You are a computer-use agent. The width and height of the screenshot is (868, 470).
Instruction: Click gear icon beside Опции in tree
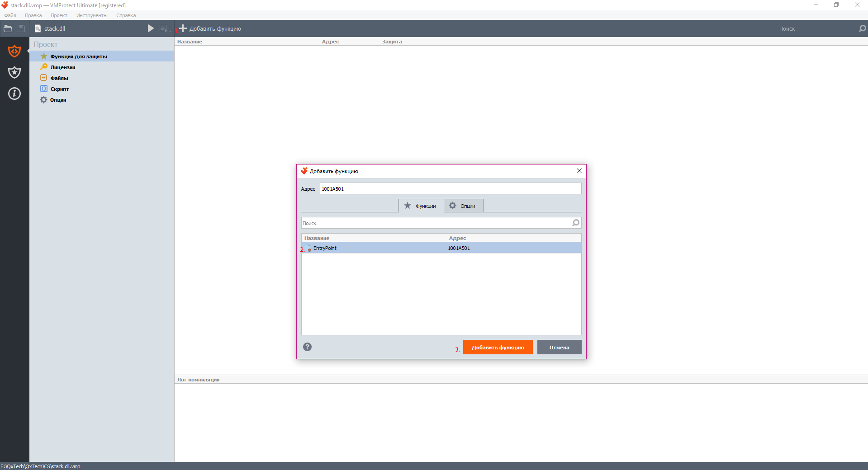point(43,99)
